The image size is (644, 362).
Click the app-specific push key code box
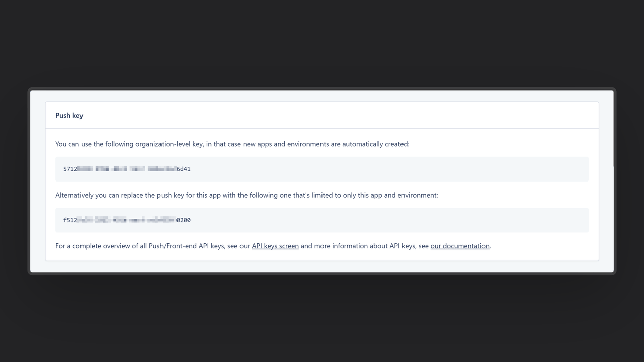coord(322,220)
